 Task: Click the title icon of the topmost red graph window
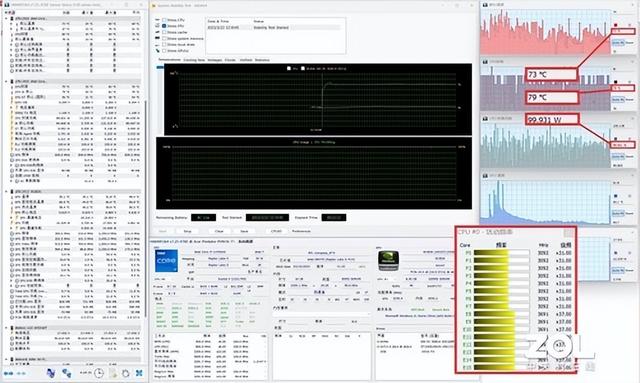(485, 5)
